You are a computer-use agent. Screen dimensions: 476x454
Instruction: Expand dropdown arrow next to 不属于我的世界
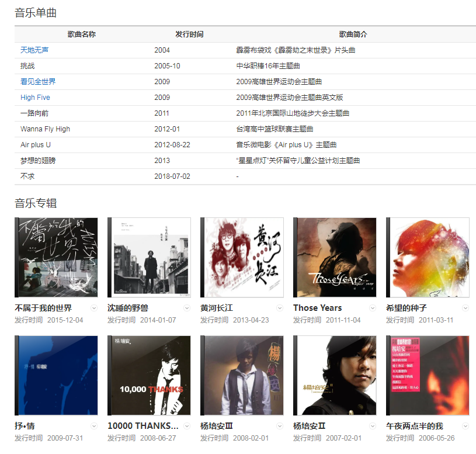[x=93, y=308]
